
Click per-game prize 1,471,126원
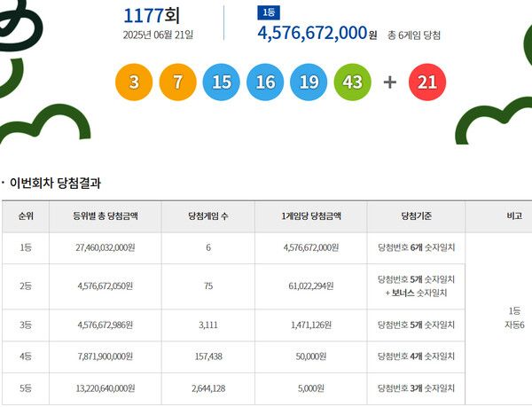[x=311, y=325]
